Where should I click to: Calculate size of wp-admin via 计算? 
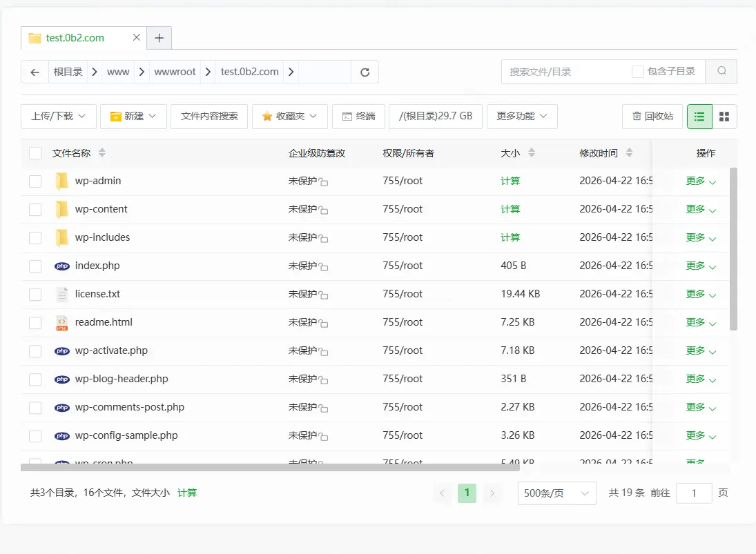coord(510,181)
